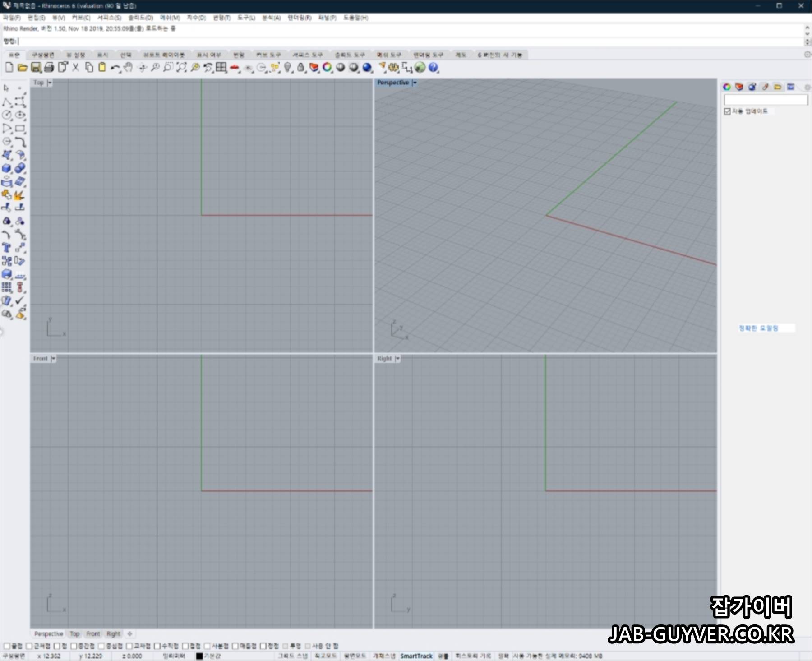This screenshot has height=661, width=812.
Task: Open Rhino options with the gear toolbar icon
Action: click(x=394, y=68)
